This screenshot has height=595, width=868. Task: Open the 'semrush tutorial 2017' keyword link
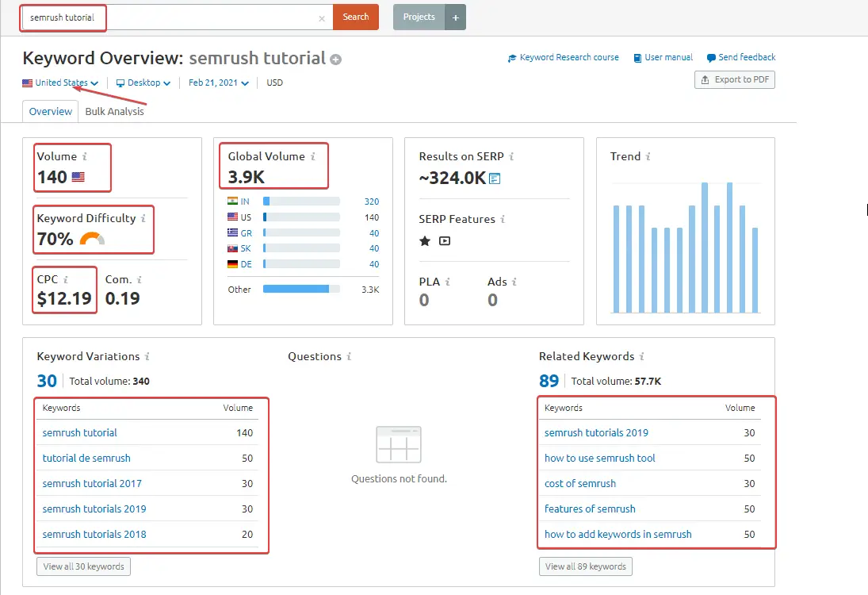[92, 484]
